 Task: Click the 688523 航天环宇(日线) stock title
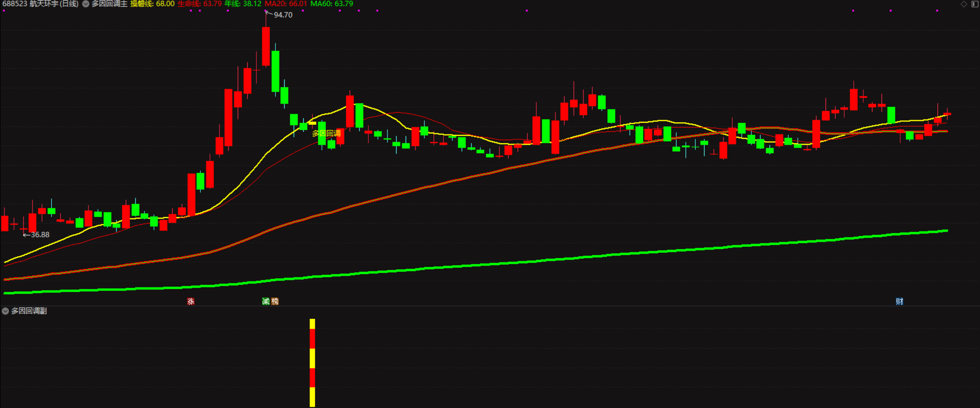pyautogui.click(x=40, y=4)
